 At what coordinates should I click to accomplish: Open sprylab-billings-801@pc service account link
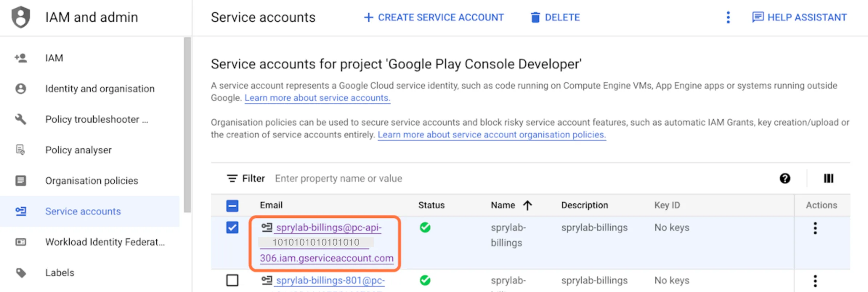(330, 281)
